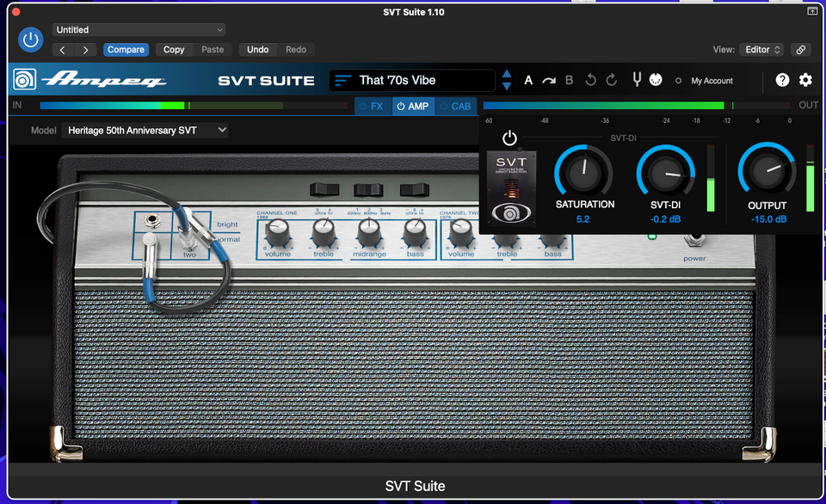Click channel one bass knob

(416, 233)
